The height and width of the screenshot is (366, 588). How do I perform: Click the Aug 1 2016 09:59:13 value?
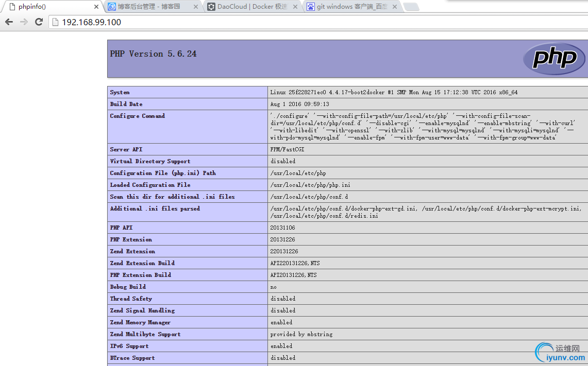click(299, 104)
